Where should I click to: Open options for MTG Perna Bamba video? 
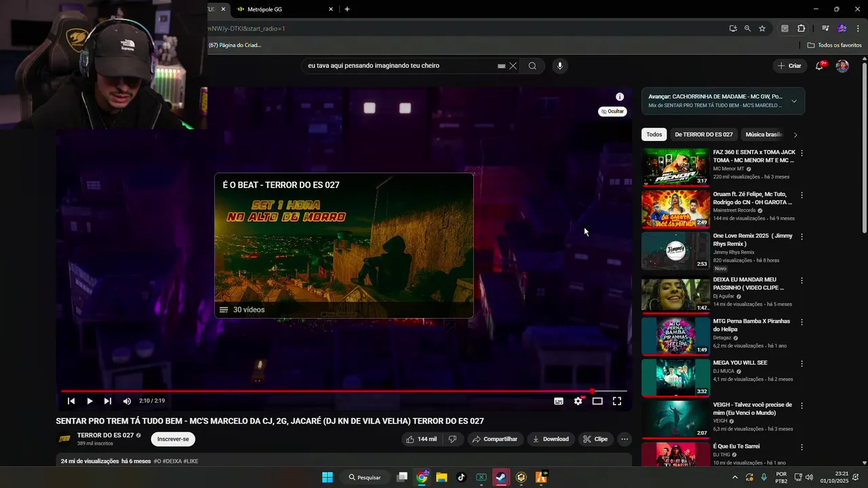click(802, 322)
